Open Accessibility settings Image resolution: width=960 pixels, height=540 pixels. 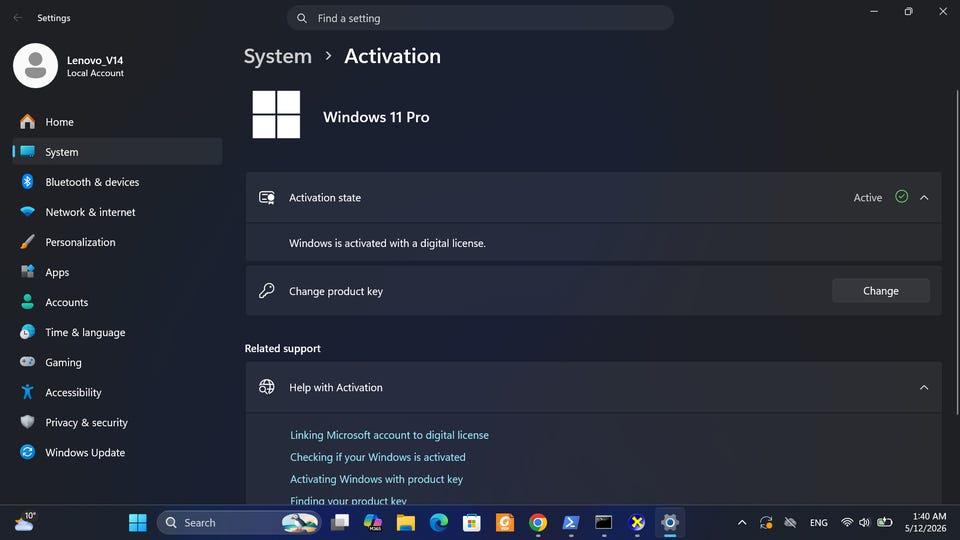pos(117,392)
